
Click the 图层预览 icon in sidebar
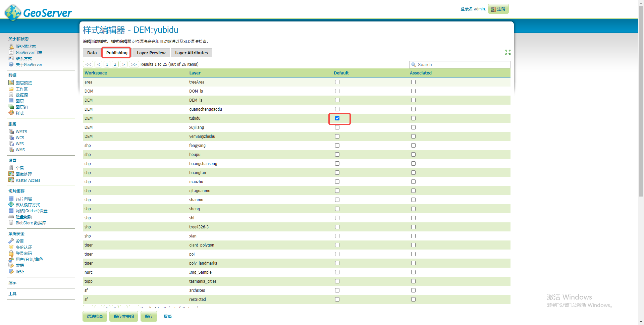pos(11,83)
